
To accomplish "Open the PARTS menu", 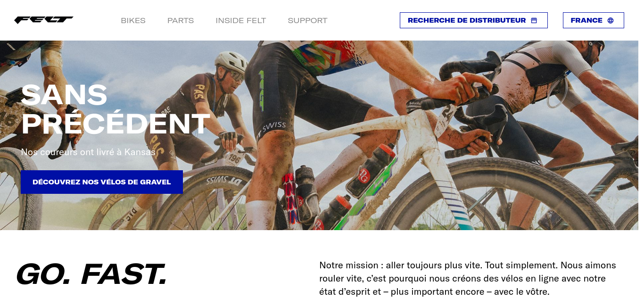I will [x=181, y=20].
